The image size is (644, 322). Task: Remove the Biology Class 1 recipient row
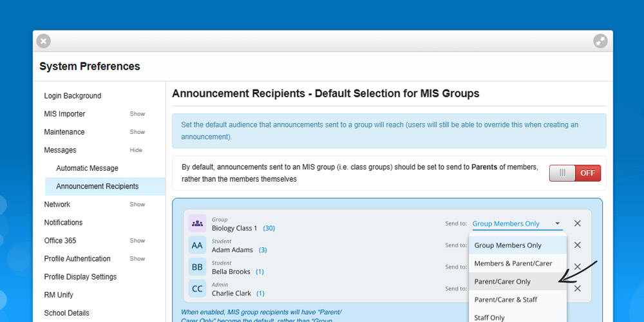coord(578,223)
